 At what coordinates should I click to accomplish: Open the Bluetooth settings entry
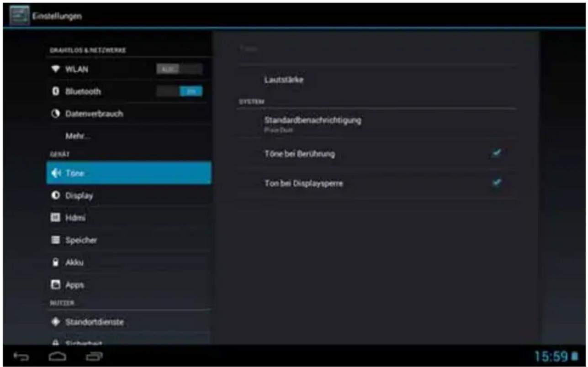[129, 91]
